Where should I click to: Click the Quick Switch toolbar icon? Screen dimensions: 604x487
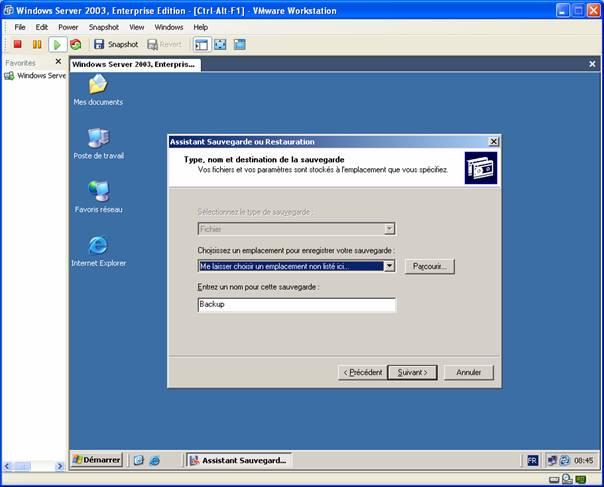click(x=240, y=45)
